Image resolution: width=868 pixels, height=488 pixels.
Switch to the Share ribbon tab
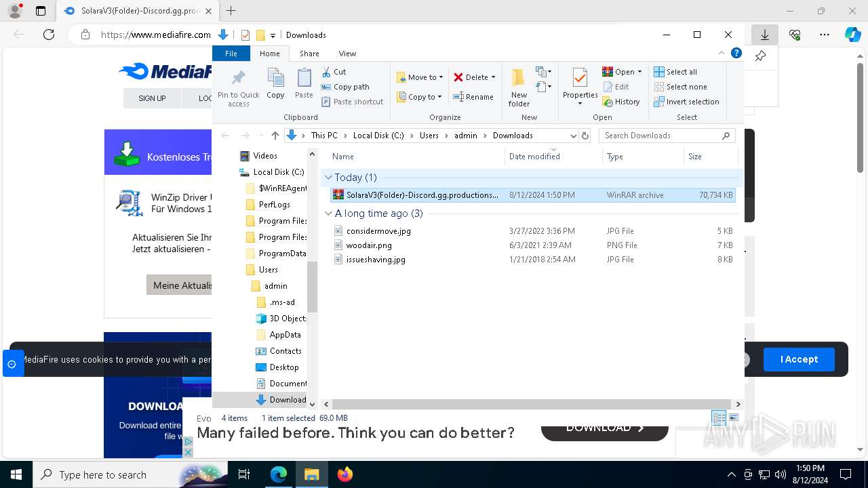[x=309, y=54]
